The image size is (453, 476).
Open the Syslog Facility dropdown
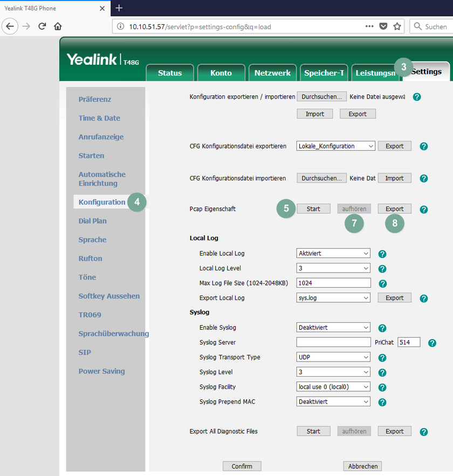coord(333,387)
